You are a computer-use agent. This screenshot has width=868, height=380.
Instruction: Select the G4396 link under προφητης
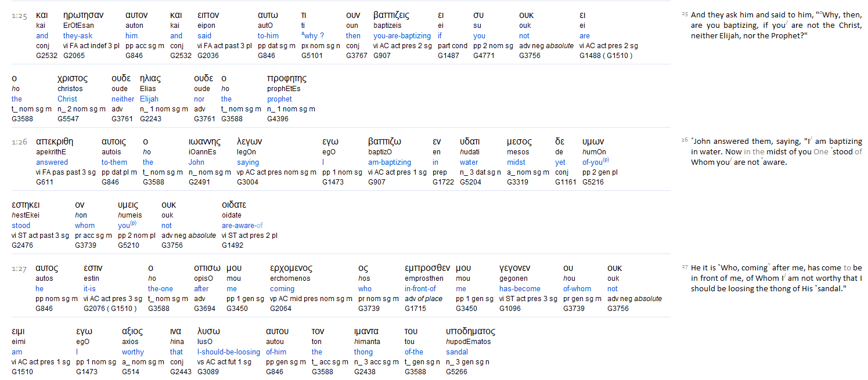[x=278, y=119]
